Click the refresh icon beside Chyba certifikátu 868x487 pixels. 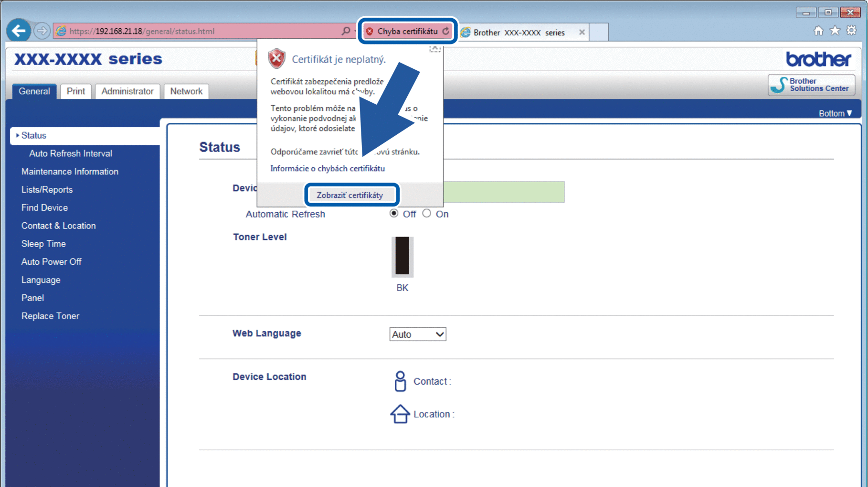coord(446,31)
